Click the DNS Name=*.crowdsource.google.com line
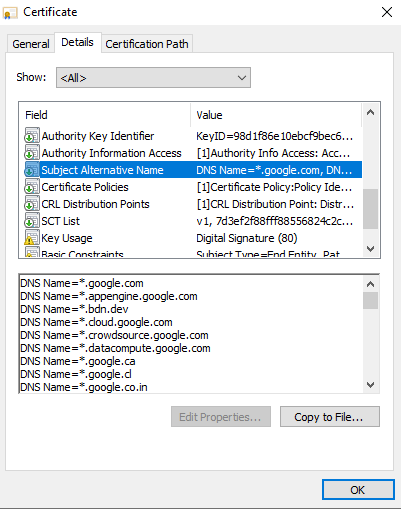The image size is (401, 509). pos(114,335)
